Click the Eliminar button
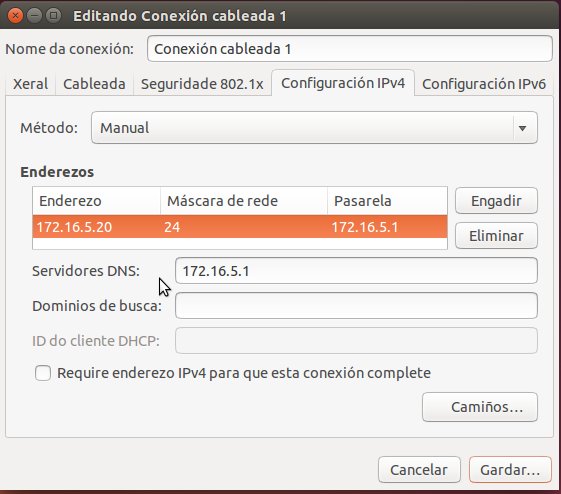This screenshot has width=561, height=494. (496, 236)
